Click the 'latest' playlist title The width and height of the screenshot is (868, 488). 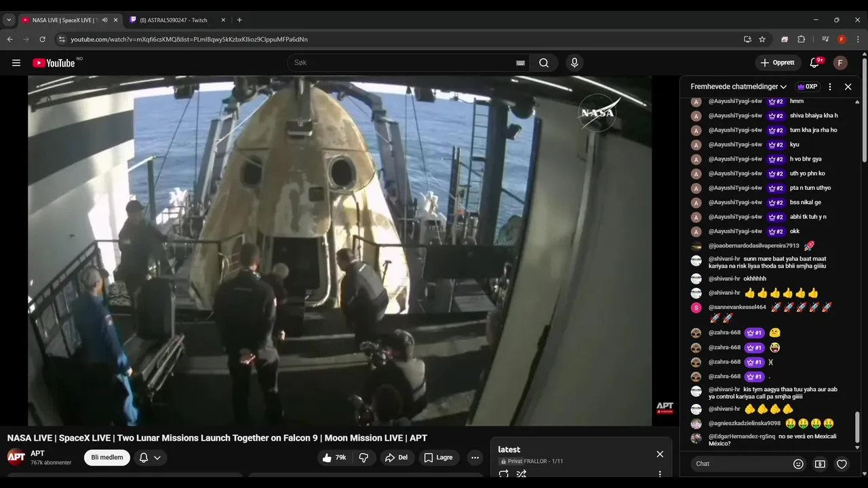[509, 449]
